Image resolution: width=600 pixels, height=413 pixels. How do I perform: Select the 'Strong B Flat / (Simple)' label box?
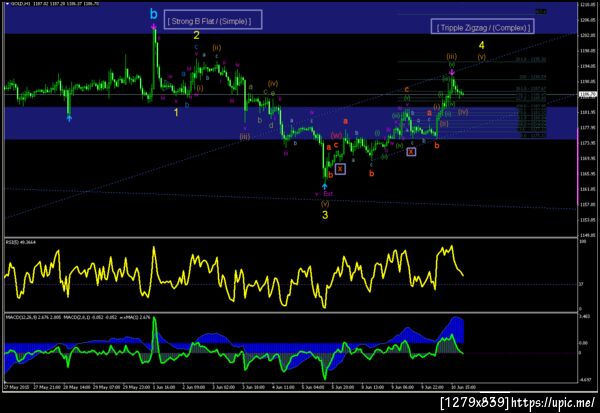coord(214,20)
